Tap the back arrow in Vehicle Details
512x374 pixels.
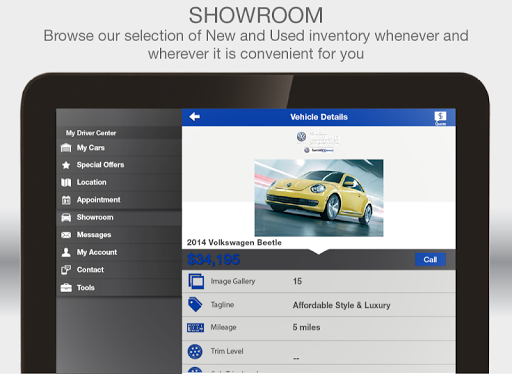pyautogui.click(x=194, y=117)
